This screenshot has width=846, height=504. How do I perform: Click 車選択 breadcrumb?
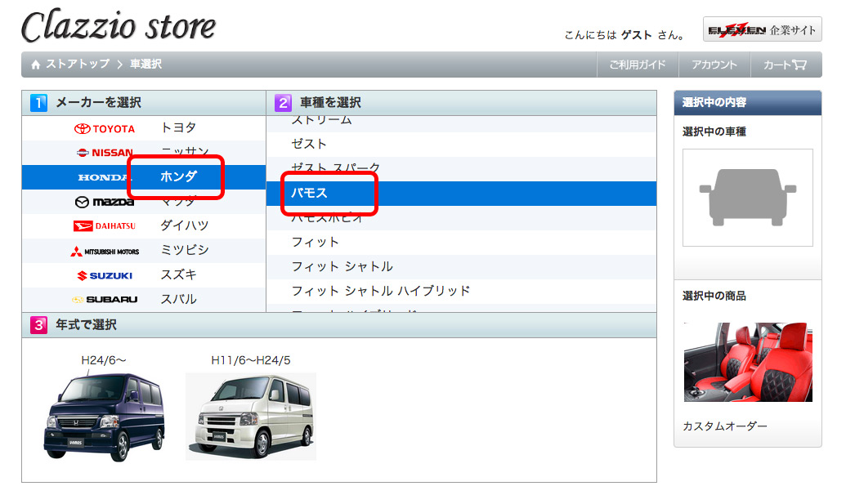[x=145, y=65]
